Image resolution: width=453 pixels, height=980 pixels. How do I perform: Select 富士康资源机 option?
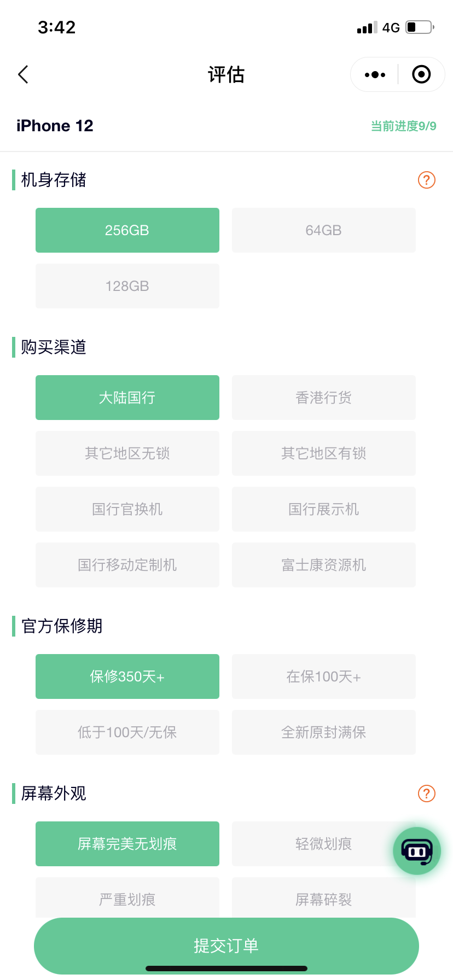pos(324,565)
